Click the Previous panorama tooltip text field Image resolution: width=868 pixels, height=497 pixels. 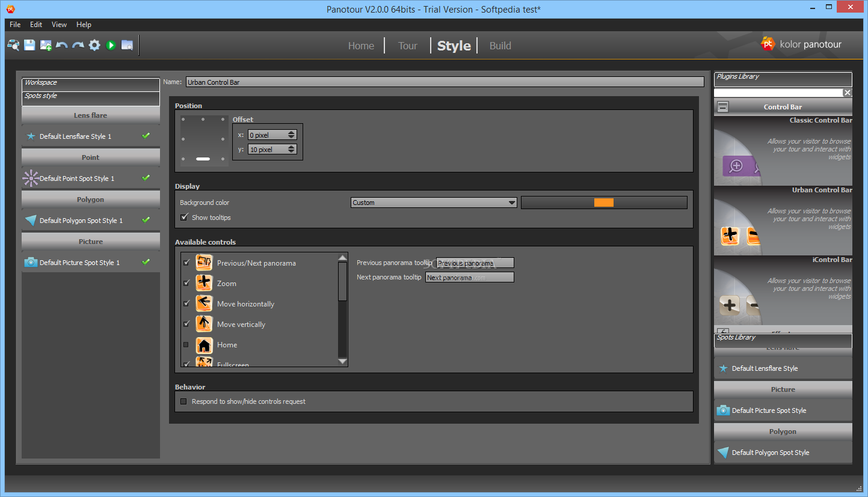pyautogui.click(x=475, y=263)
